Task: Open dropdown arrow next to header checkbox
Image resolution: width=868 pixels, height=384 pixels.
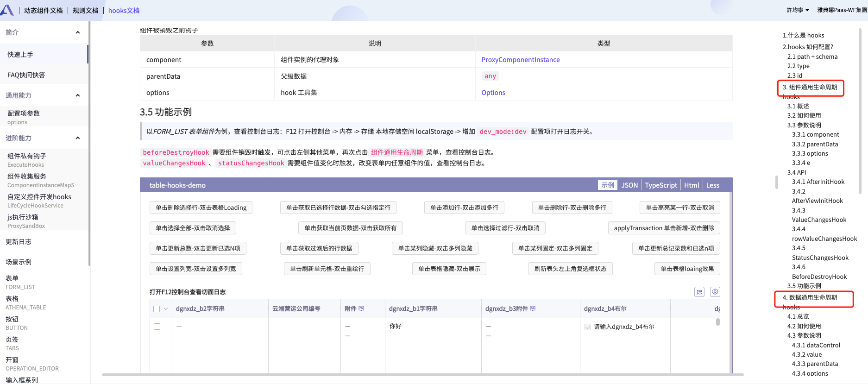Action: pyautogui.click(x=166, y=309)
